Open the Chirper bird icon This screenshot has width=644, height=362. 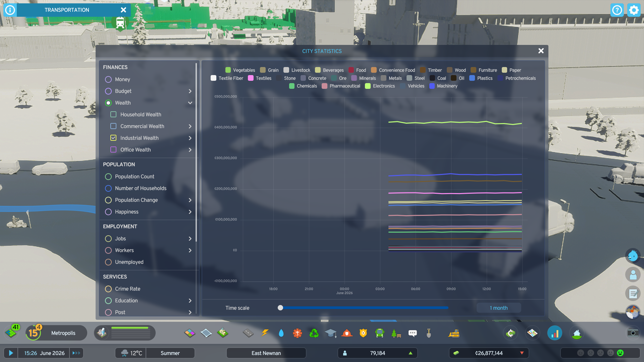pos(633,256)
